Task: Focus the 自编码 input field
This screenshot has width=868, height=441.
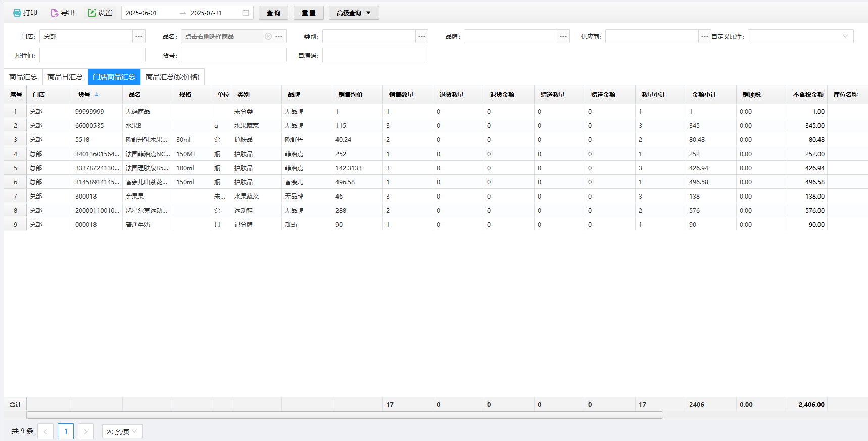Action: click(x=375, y=55)
